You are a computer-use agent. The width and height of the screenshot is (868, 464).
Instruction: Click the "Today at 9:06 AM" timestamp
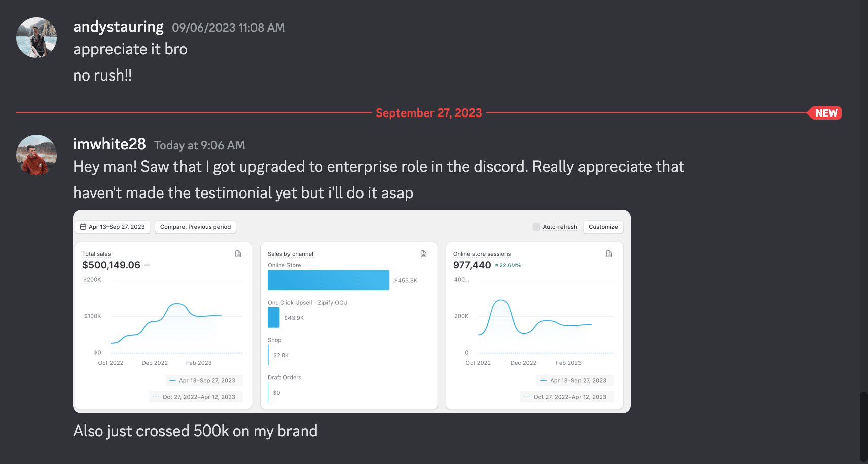point(199,145)
